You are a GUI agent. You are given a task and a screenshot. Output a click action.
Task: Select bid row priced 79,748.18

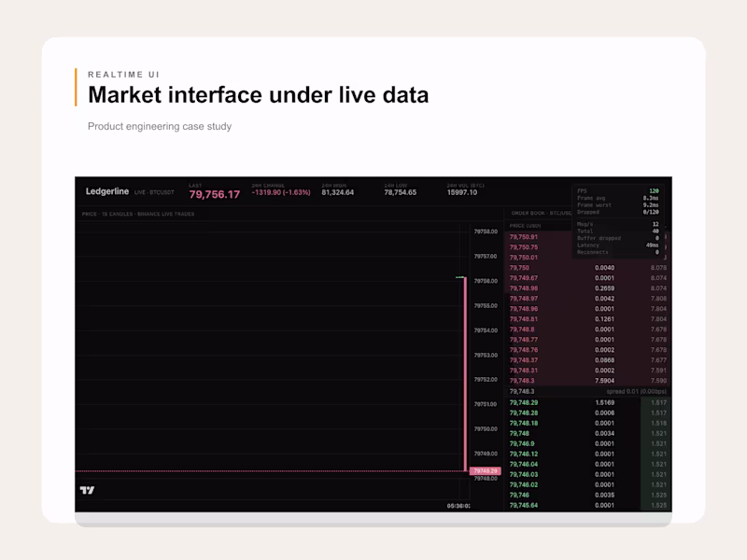point(588,424)
